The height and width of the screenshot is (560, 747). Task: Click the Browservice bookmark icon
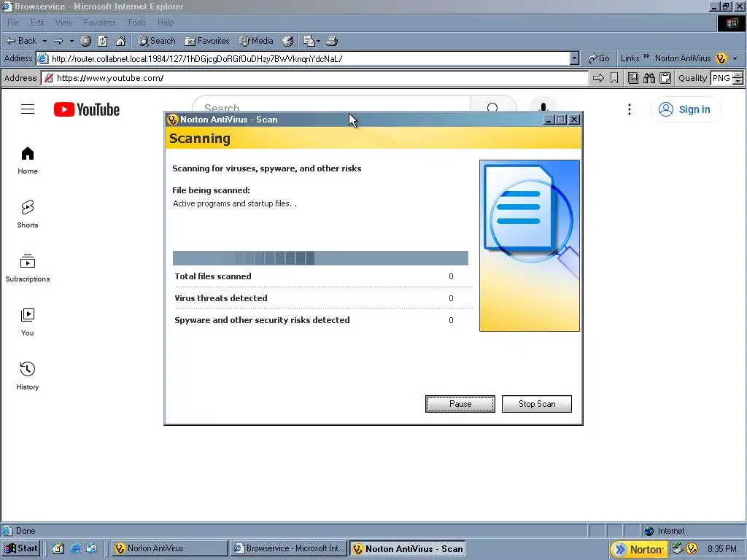tap(614, 78)
